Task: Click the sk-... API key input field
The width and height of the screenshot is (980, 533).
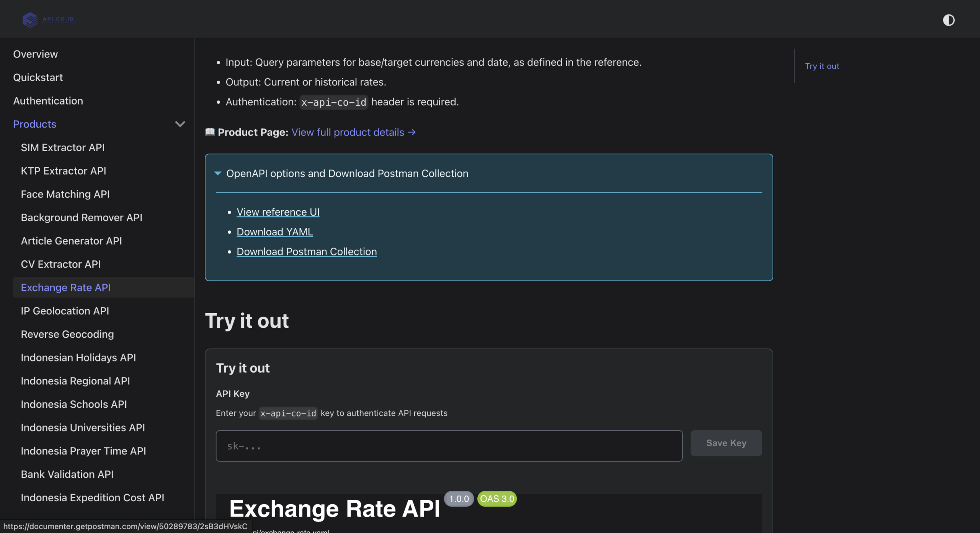Action: [x=449, y=445]
